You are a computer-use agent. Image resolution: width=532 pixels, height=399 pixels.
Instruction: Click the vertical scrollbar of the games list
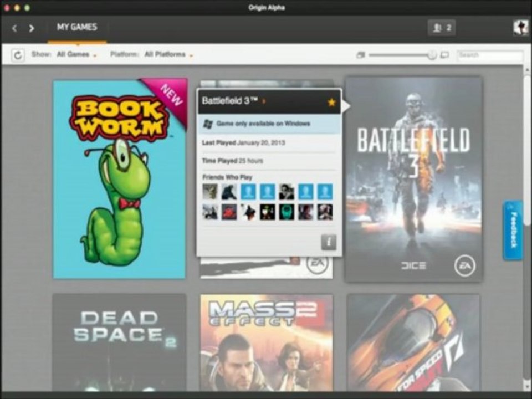click(526, 149)
